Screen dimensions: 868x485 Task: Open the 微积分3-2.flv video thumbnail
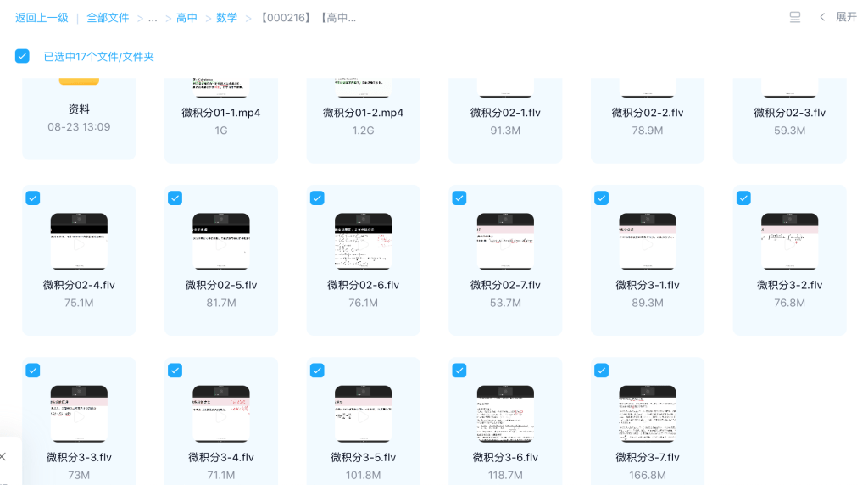pos(789,242)
